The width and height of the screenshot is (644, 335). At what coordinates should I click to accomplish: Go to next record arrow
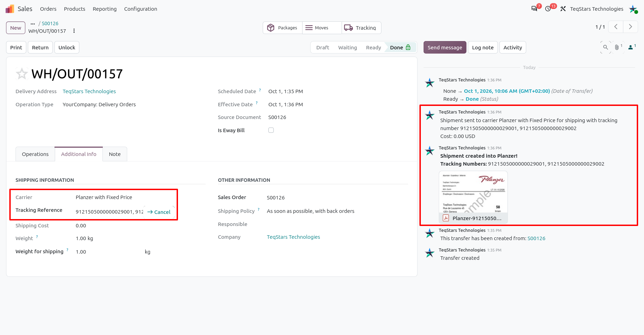(x=631, y=27)
